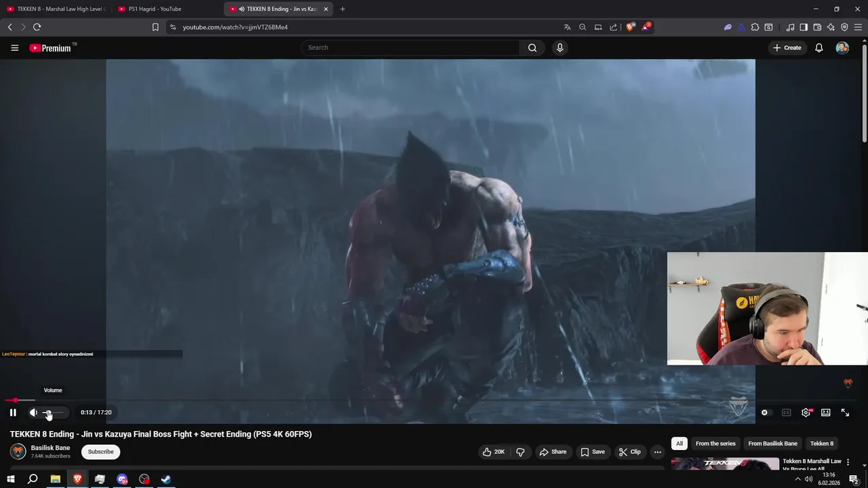Share this page from address bar
The image size is (868, 488).
coord(614,27)
